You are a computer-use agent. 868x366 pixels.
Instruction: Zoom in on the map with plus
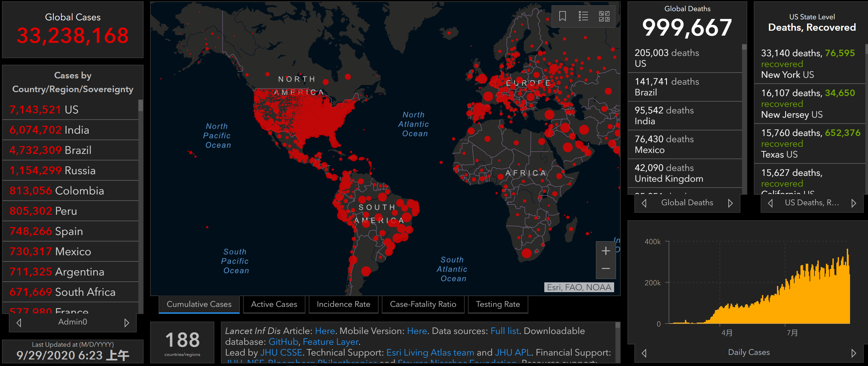(606, 251)
